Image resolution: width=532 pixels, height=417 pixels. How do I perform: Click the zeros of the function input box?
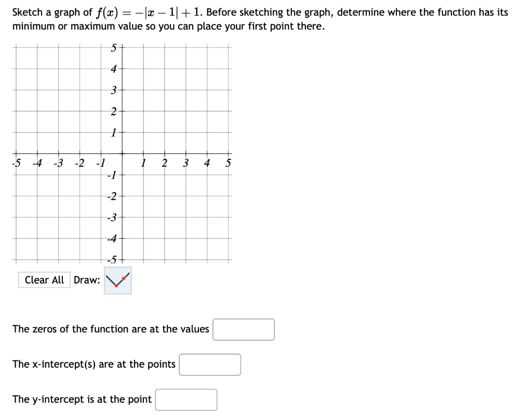[x=243, y=329]
